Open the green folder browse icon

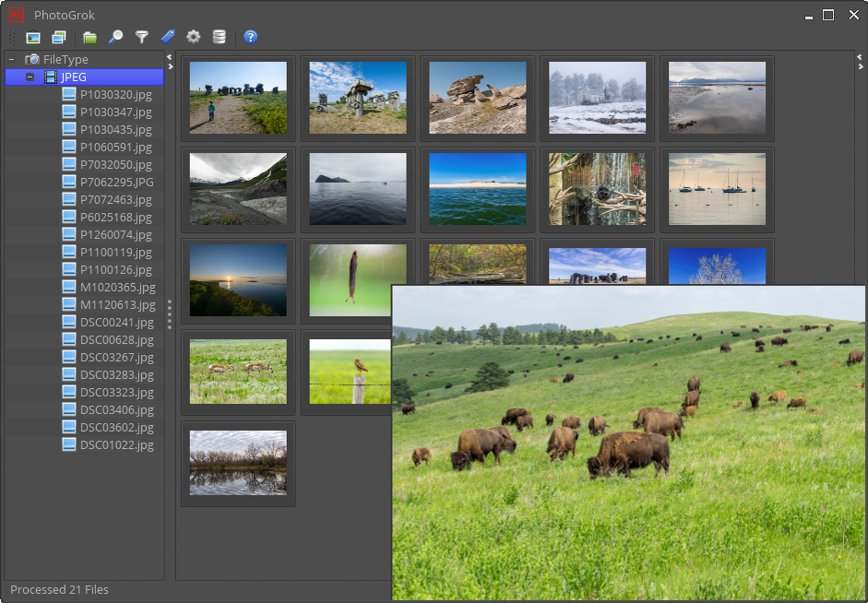point(89,37)
